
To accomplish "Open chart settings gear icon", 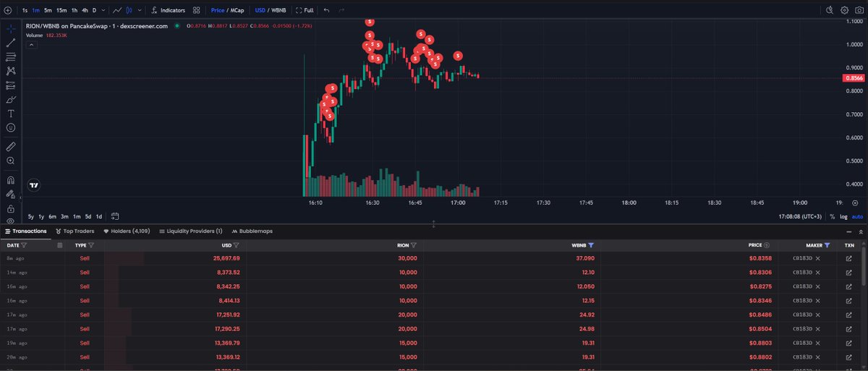I will [844, 10].
